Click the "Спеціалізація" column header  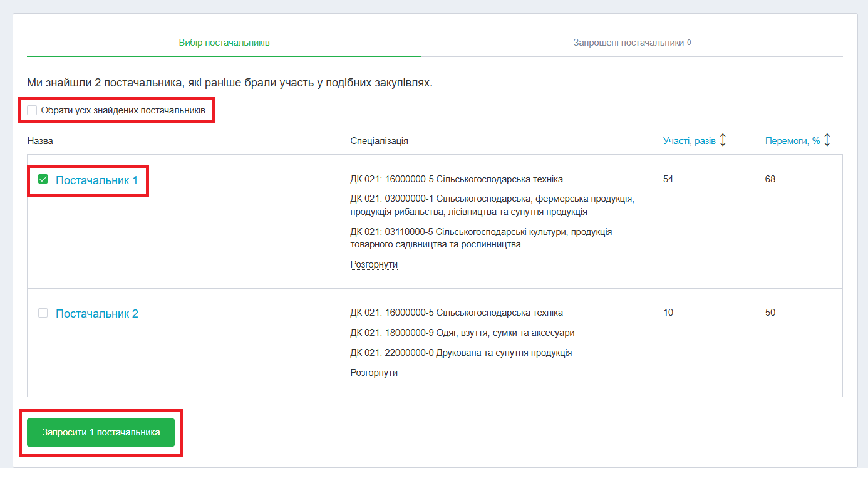[x=378, y=140]
